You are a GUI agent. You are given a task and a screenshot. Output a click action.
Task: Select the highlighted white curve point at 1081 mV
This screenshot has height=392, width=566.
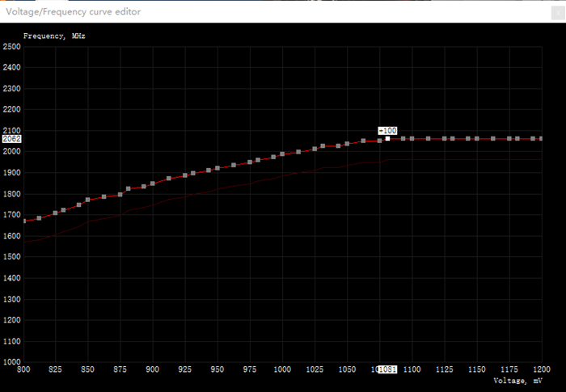click(387, 138)
